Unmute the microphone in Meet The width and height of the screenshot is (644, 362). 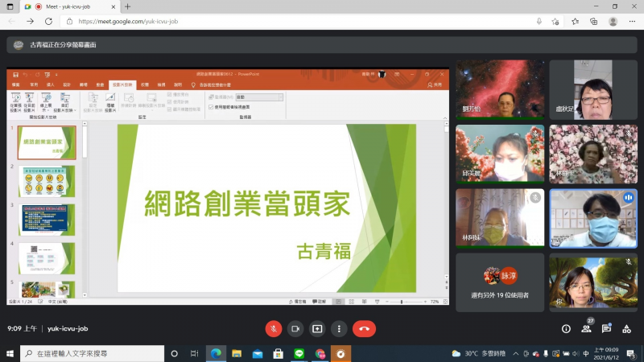tap(274, 328)
